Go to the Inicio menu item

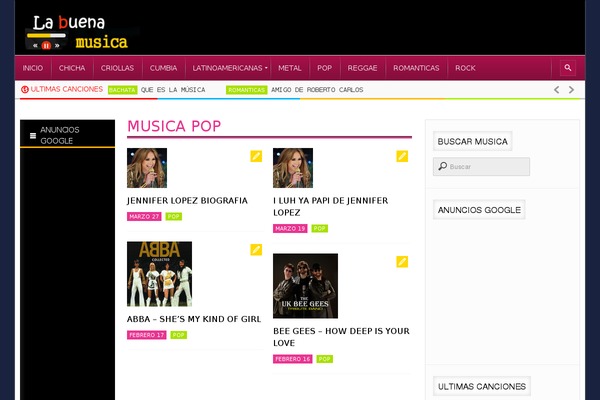coord(33,68)
